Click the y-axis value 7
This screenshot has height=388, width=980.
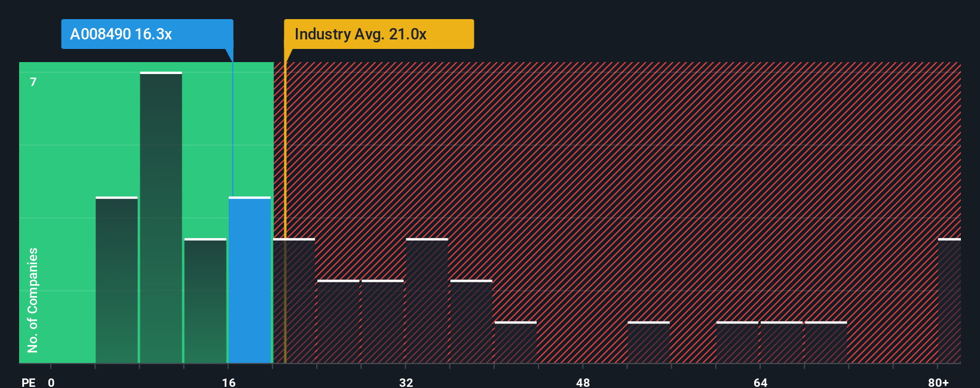pyautogui.click(x=33, y=82)
